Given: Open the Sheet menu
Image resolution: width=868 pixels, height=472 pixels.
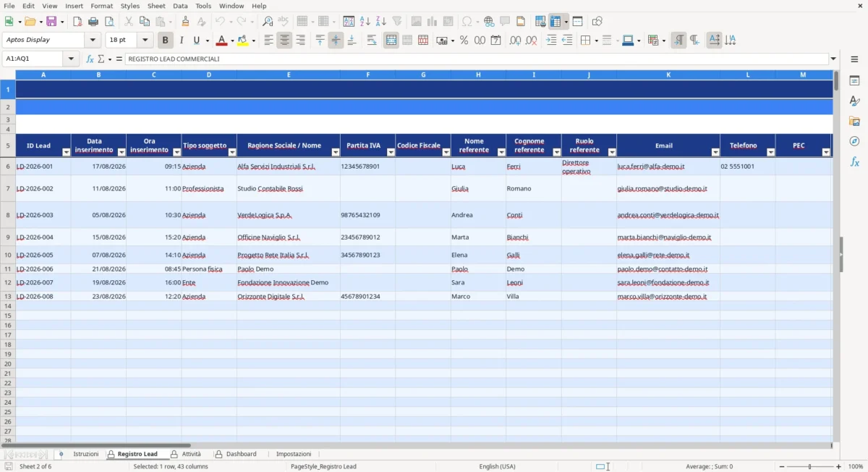Looking at the screenshot, I should 156,6.
